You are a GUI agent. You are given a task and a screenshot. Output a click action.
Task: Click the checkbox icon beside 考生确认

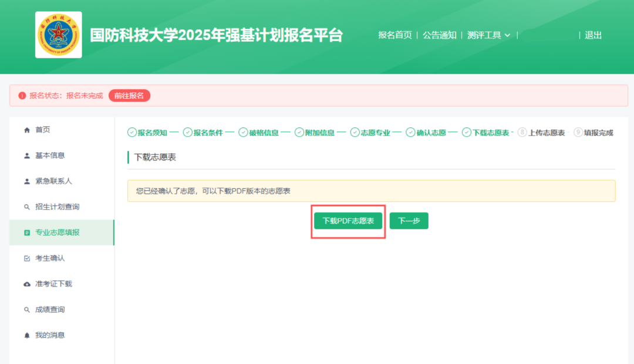[26, 258]
